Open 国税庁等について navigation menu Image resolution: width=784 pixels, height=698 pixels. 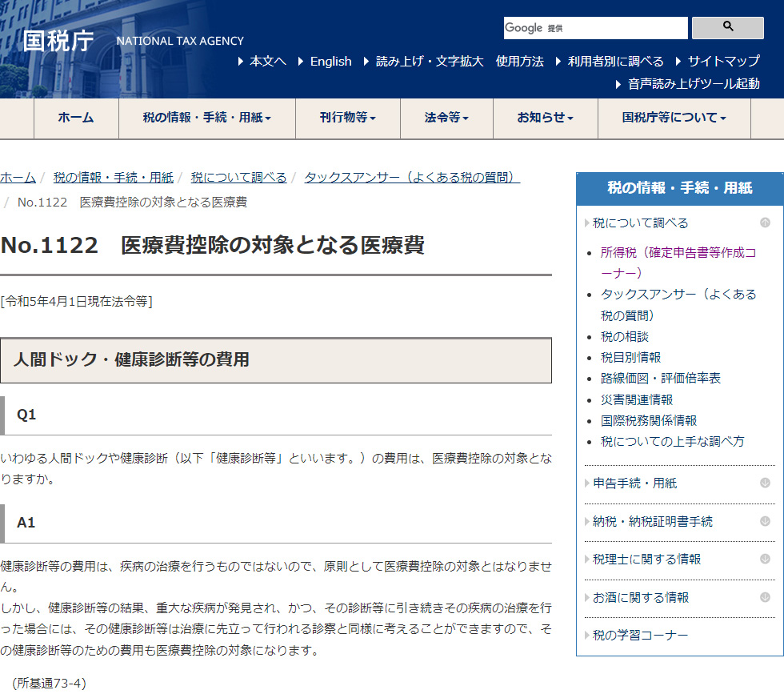[x=674, y=118]
